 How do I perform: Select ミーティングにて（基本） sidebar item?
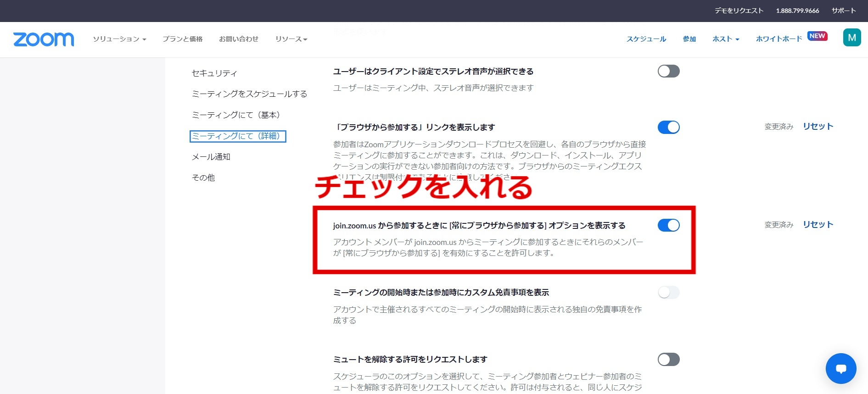tap(236, 115)
